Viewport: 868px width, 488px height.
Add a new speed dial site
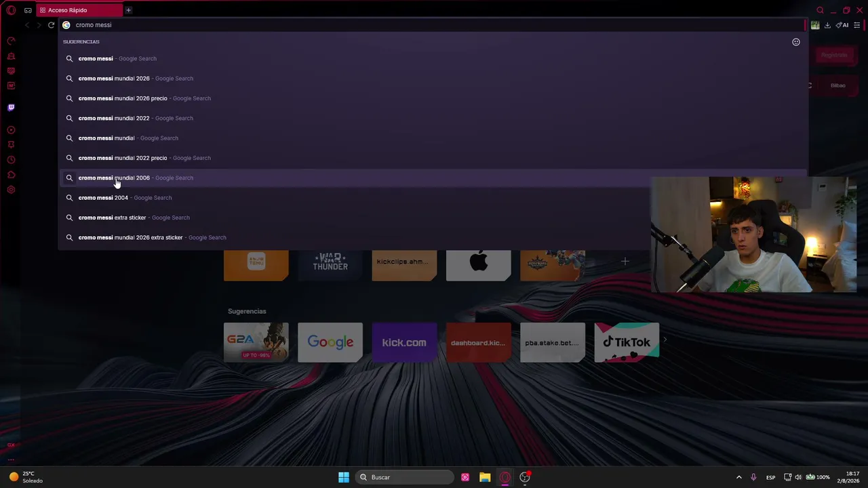tap(625, 261)
